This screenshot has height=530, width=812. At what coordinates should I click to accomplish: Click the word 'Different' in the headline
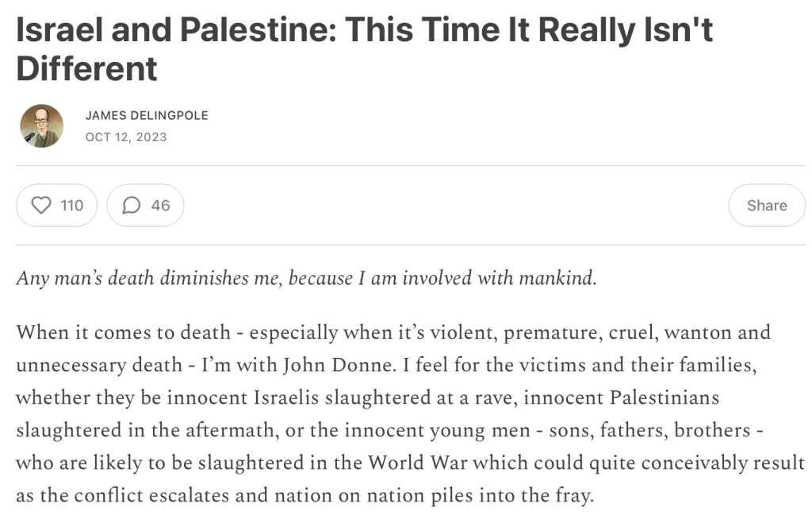pyautogui.click(x=87, y=69)
